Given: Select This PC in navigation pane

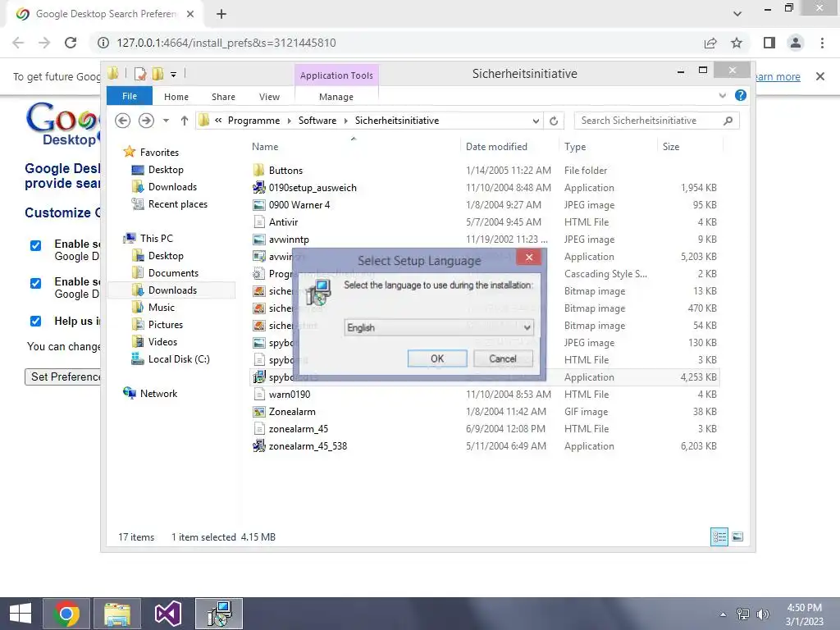Looking at the screenshot, I should pyautogui.click(x=157, y=239).
